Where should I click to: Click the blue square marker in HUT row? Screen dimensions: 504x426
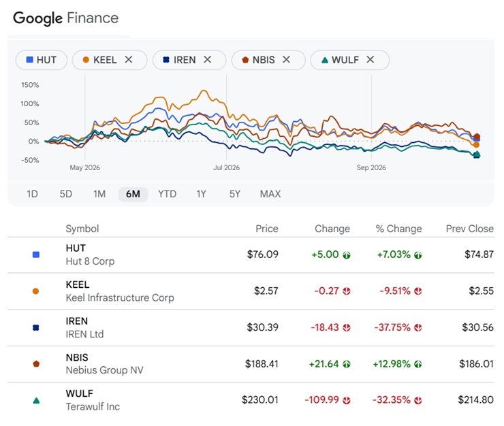[x=36, y=255]
